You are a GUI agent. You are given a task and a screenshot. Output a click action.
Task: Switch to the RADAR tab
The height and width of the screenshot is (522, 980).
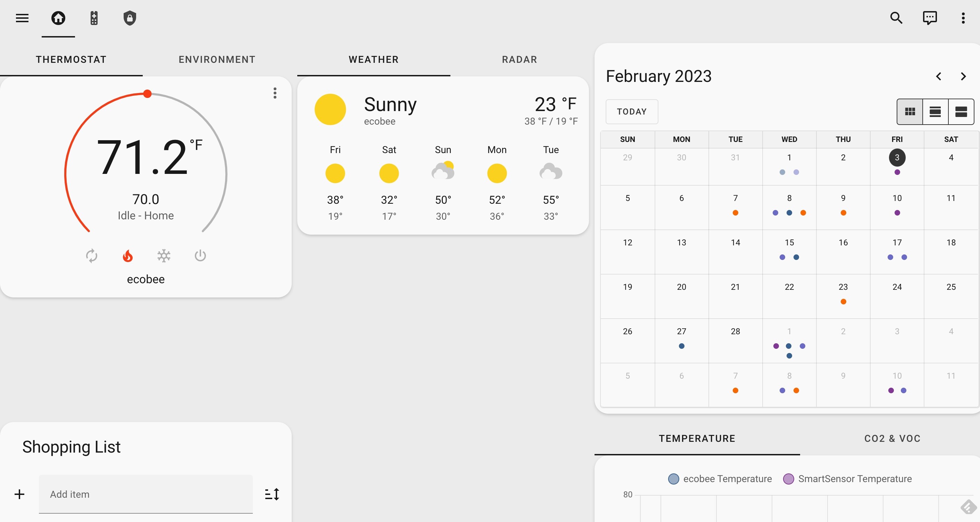pyautogui.click(x=519, y=60)
